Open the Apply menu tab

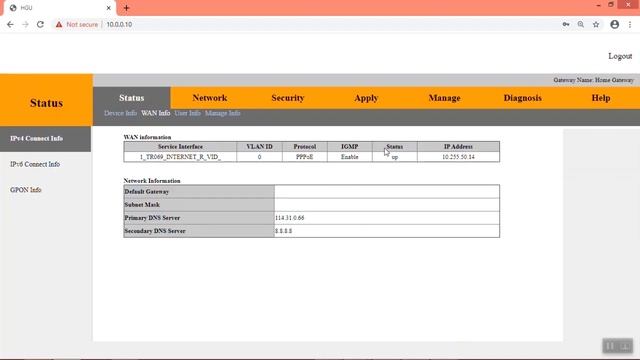[x=366, y=98]
